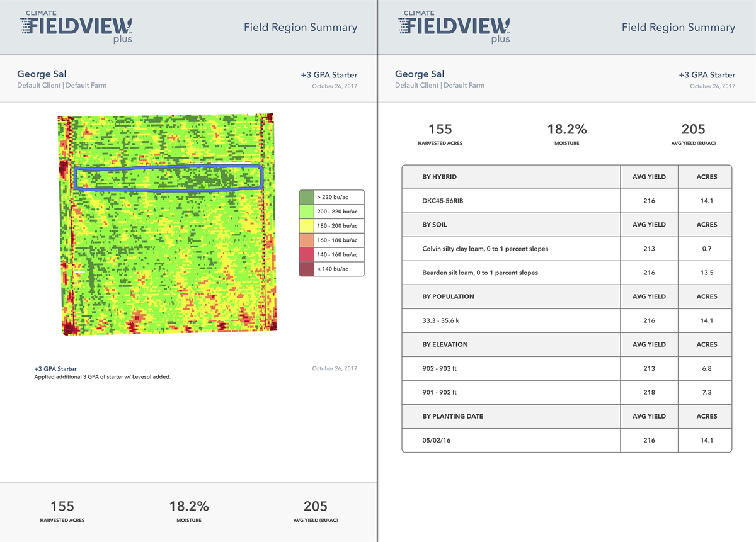This screenshot has width=756, height=542.
Task: Click the '902 - 903 ft' elevation row
Action: [567, 368]
